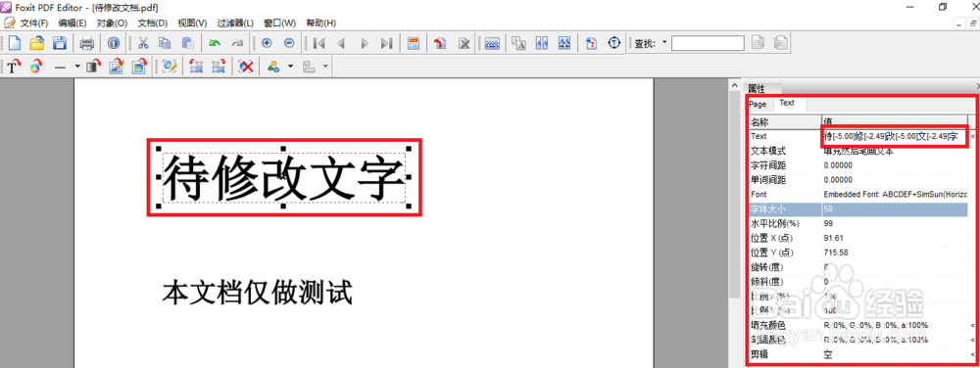Select the 待修改文字 text object on page
The width and height of the screenshot is (980, 368).
(x=284, y=178)
